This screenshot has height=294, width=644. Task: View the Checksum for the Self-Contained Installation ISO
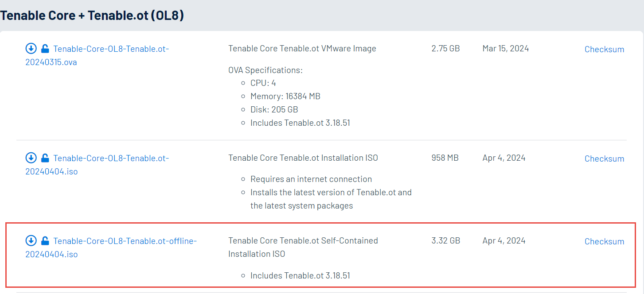(x=604, y=241)
